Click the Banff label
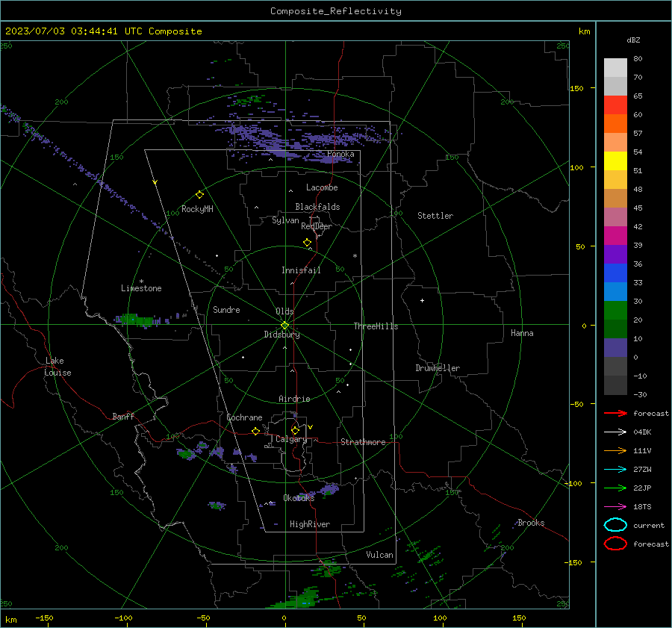This screenshot has height=628, width=672. click(123, 416)
